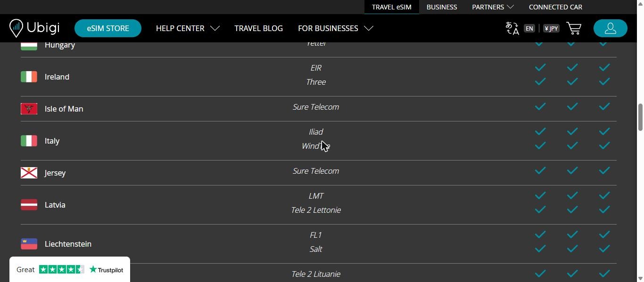Click the Isle of Man flag
644x282 pixels.
pyautogui.click(x=29, y=109)
